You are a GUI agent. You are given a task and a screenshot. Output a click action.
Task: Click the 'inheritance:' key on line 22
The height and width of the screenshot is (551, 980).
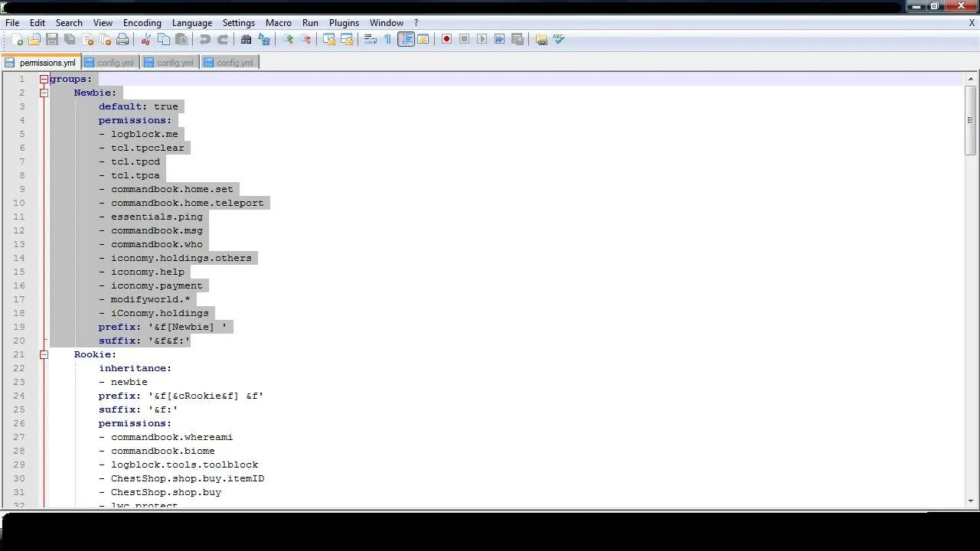(x=135, y=368)
